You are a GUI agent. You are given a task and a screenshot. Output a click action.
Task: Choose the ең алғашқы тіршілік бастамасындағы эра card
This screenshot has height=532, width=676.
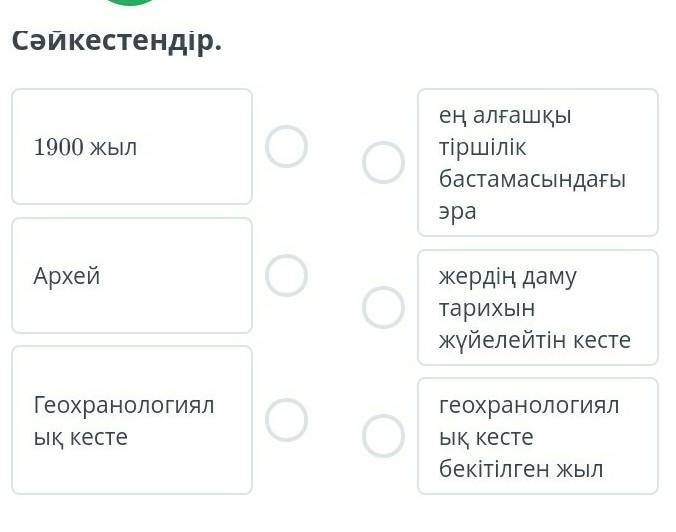537,162
